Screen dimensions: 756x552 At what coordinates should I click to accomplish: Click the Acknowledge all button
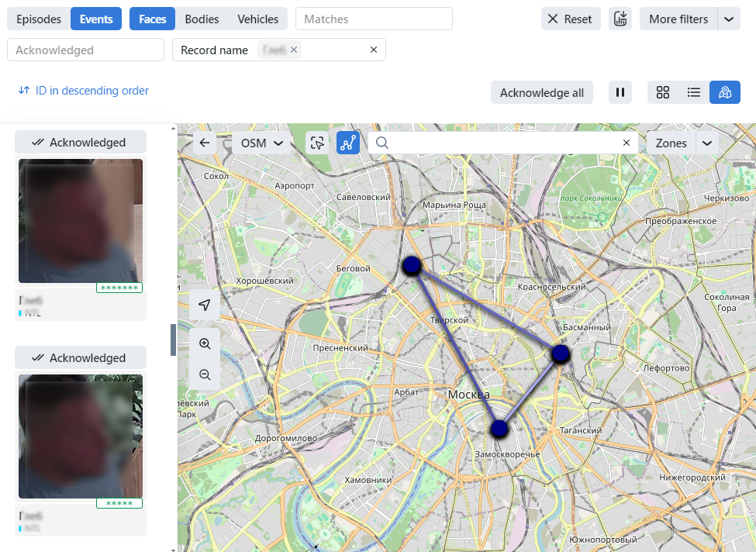(541, 91)
